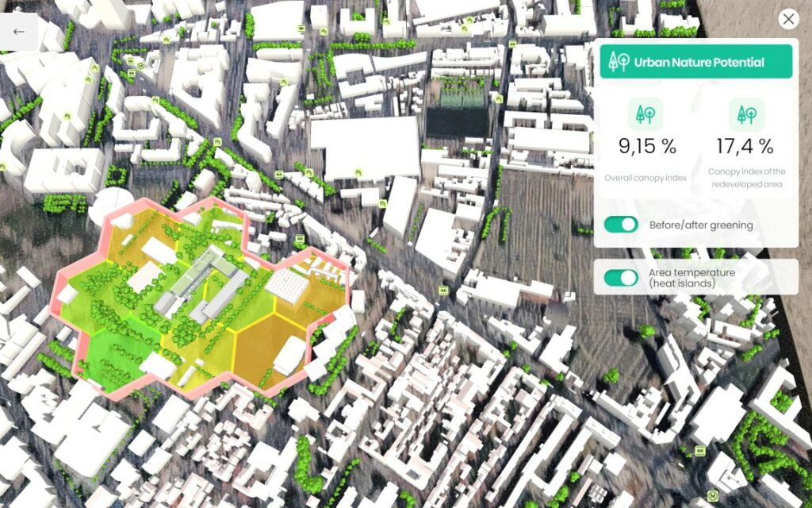Click the 'Before/after greening' label
Viewport: 812px width, 508px height.
pyautogui.click(x=701, y=225)
